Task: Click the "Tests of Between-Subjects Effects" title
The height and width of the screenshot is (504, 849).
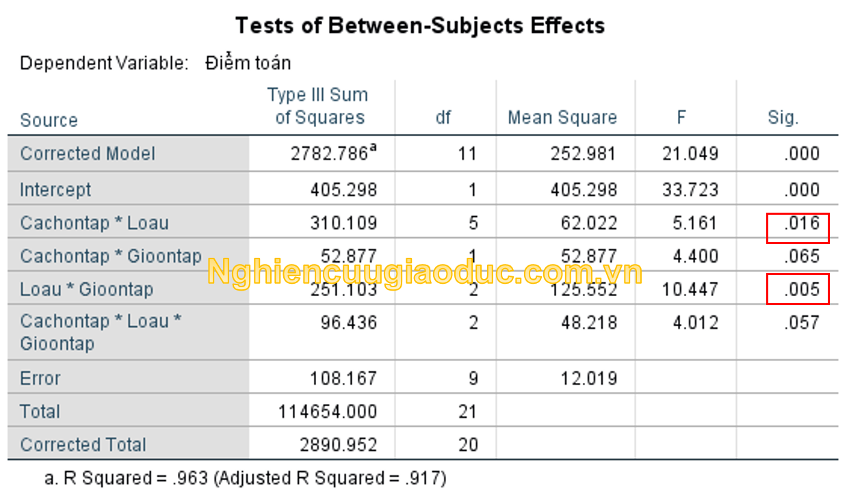Action: pos(420,26)
